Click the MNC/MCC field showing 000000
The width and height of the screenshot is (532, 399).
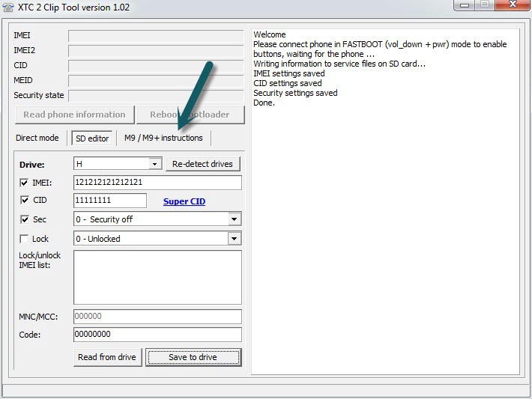pyautogui.click(x=157, y=317)
